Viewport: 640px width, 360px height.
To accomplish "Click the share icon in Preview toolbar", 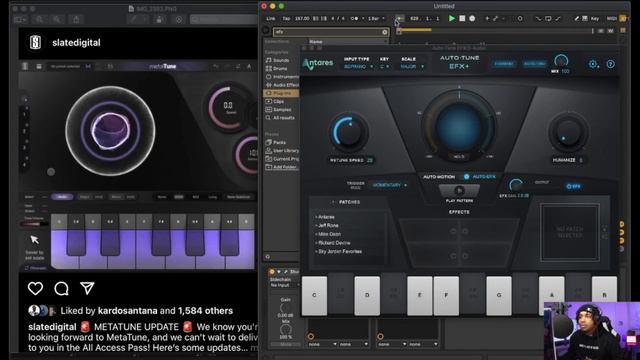I will (76, 19).
